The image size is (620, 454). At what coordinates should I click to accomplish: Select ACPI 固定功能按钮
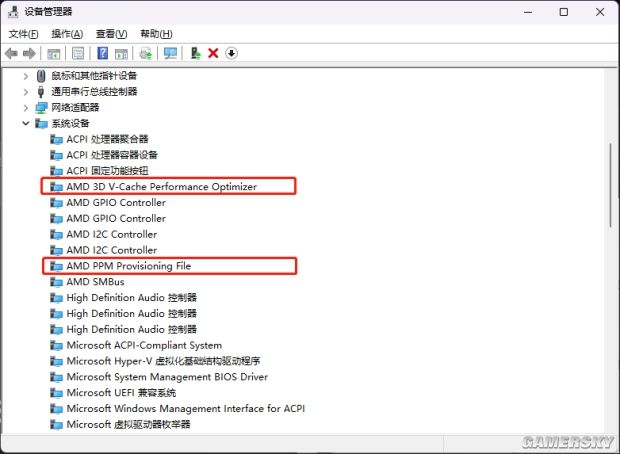tap(107, 171)
